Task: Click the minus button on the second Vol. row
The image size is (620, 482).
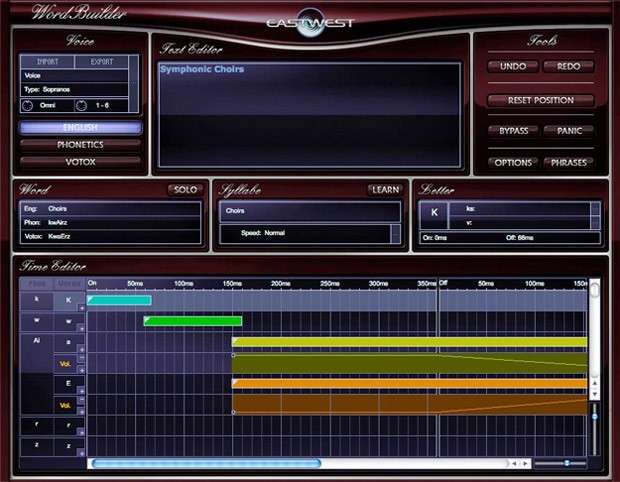Action: pos(81,400)
